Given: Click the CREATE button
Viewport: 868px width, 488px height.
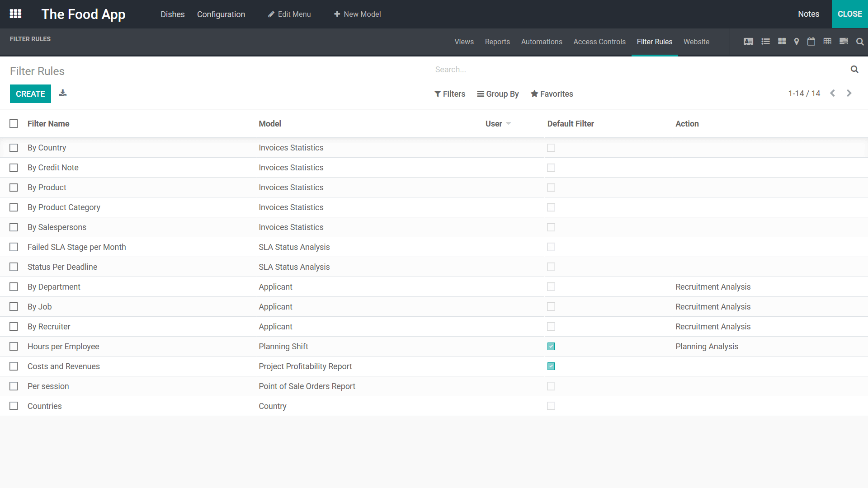Looking at the screenshot, I should pyautogui.click(x=30, y=94).
